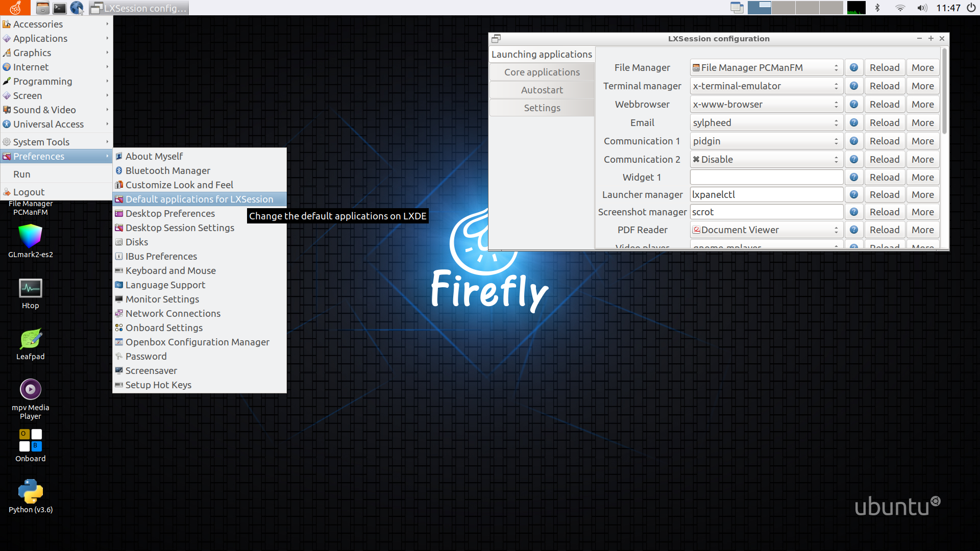Open the file manager panel launcher

[x=43, y=8]
